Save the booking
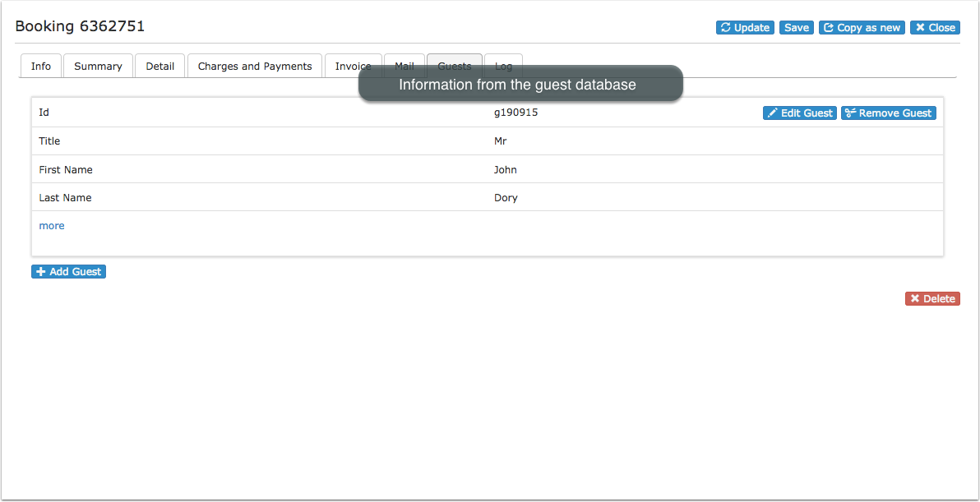This screenshot has height=502, width=980. coord(796,27)
